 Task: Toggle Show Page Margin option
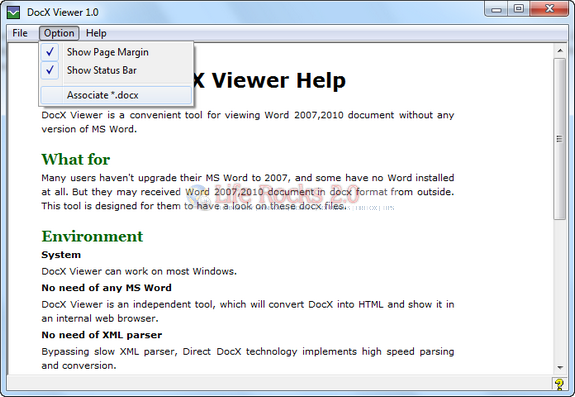click(x=116, y=52)
